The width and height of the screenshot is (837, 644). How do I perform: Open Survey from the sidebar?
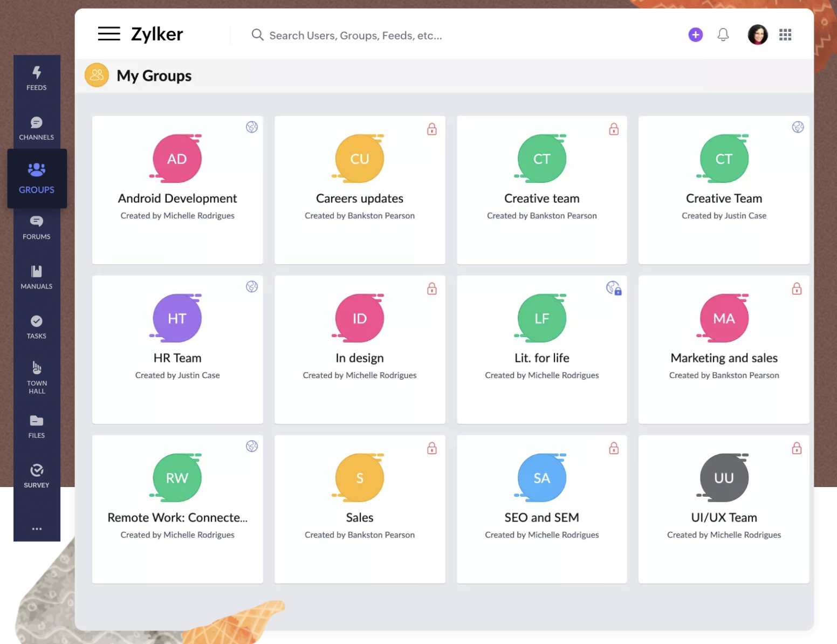click(x=37, y=476)
